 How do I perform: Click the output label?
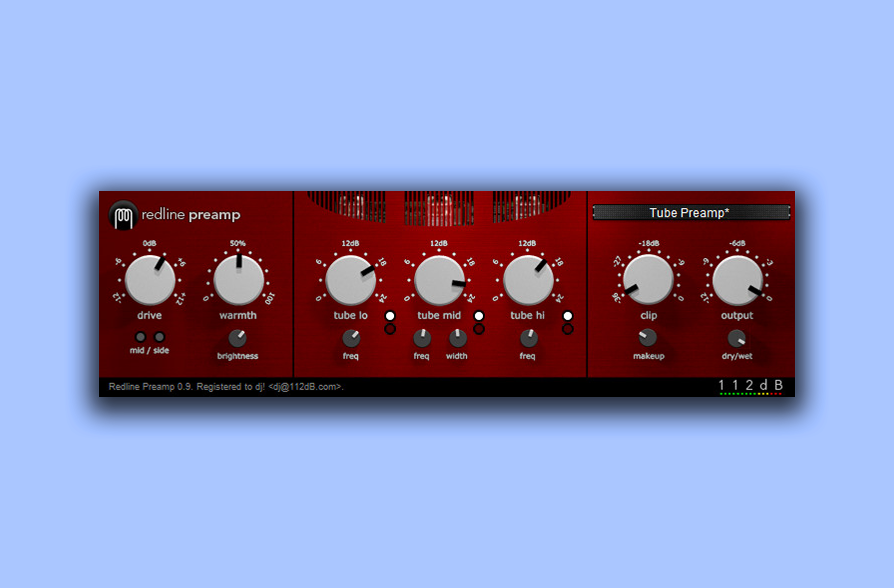pos(737,316)
